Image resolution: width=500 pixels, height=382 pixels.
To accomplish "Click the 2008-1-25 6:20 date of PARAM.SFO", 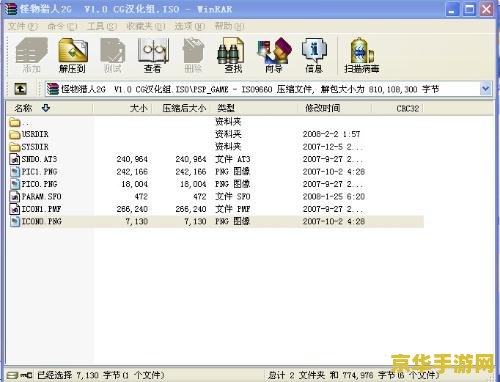I will [x=334, y=197].
